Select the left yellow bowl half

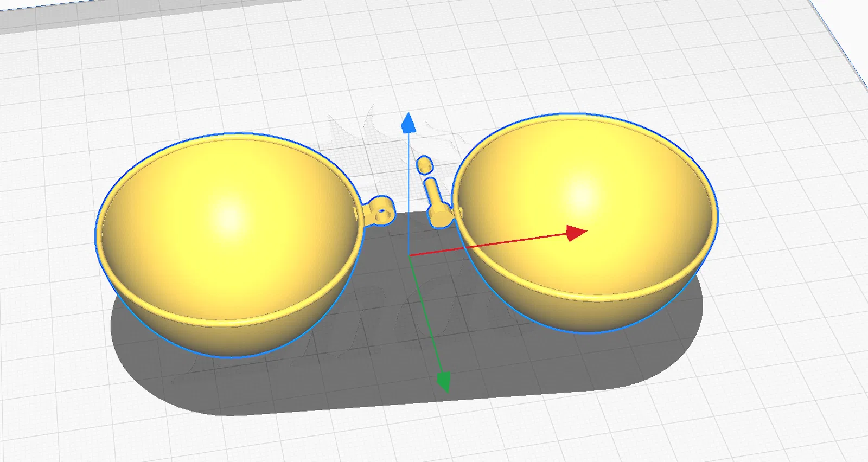click(x=230, y=244)
